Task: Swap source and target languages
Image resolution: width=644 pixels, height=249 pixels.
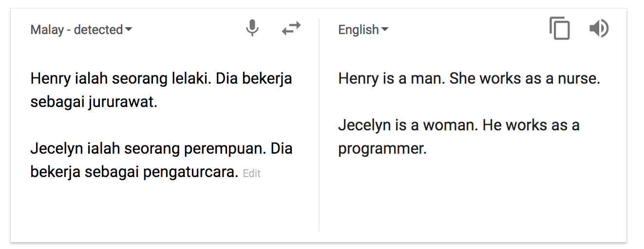Action: [x=291, y=29]
